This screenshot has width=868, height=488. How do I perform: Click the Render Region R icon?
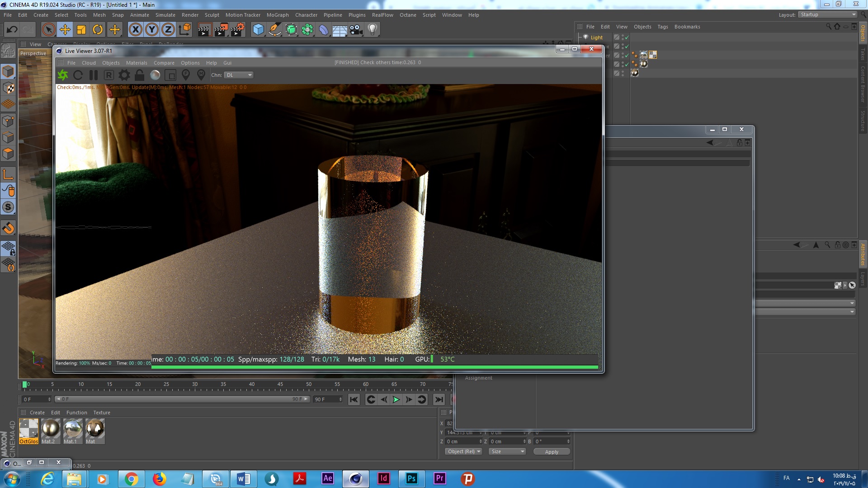coord(108,75)
